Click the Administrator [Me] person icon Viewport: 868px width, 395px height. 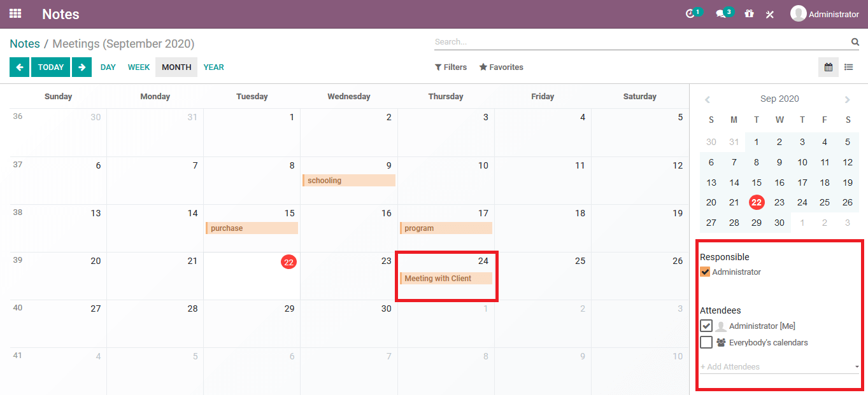coord(721,326)
